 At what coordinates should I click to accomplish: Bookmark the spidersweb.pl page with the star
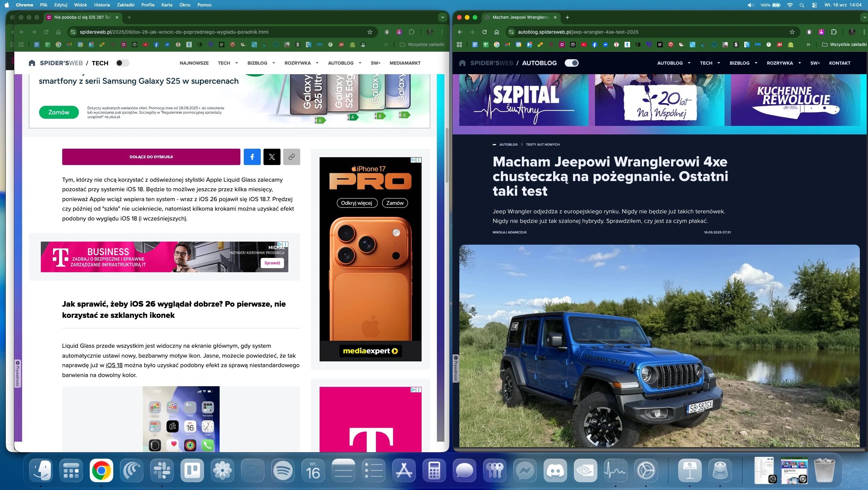(370, 32)
